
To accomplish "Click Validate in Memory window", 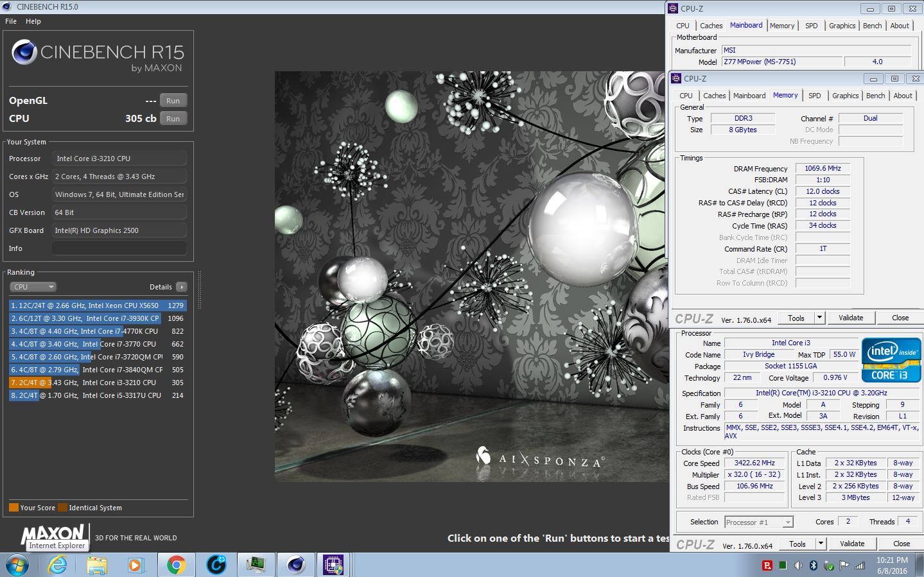I will (851, 318).
